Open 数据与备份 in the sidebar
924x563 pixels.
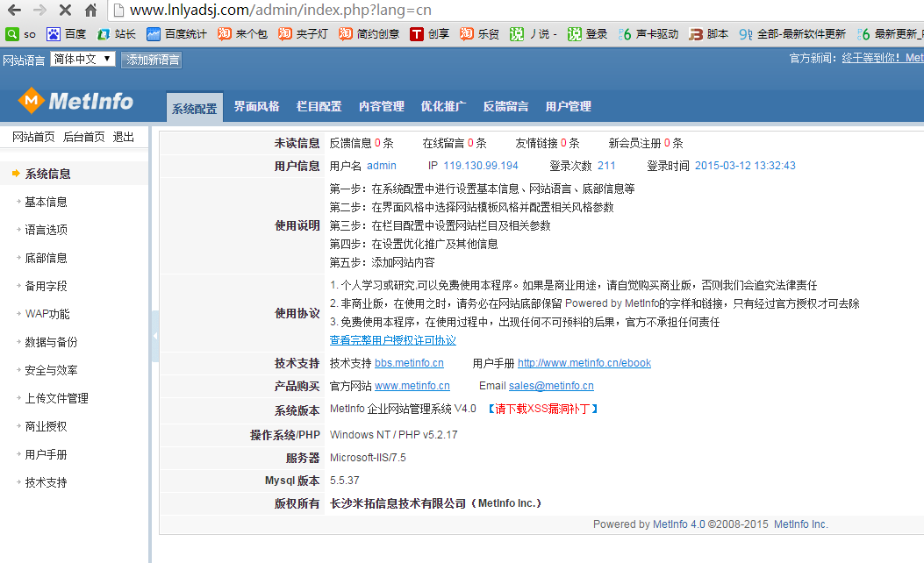click(x=51, y=342)
